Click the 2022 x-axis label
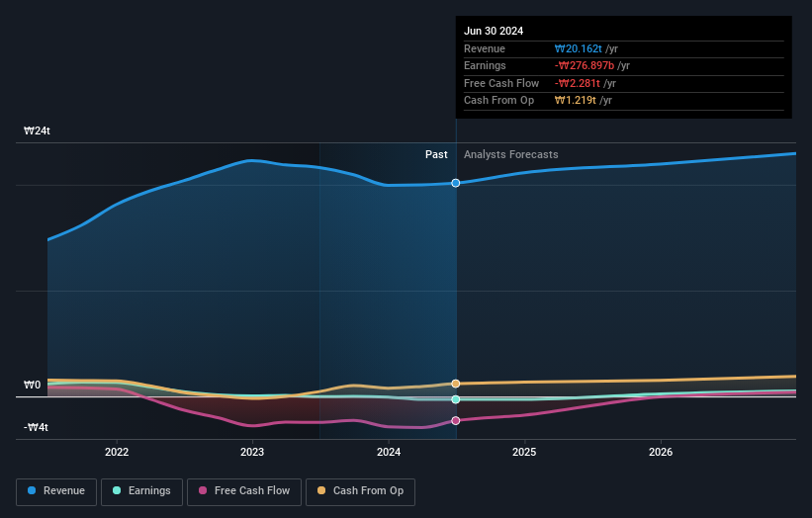Viewport: 812px width, 518px height. click(x=117, y=452)
